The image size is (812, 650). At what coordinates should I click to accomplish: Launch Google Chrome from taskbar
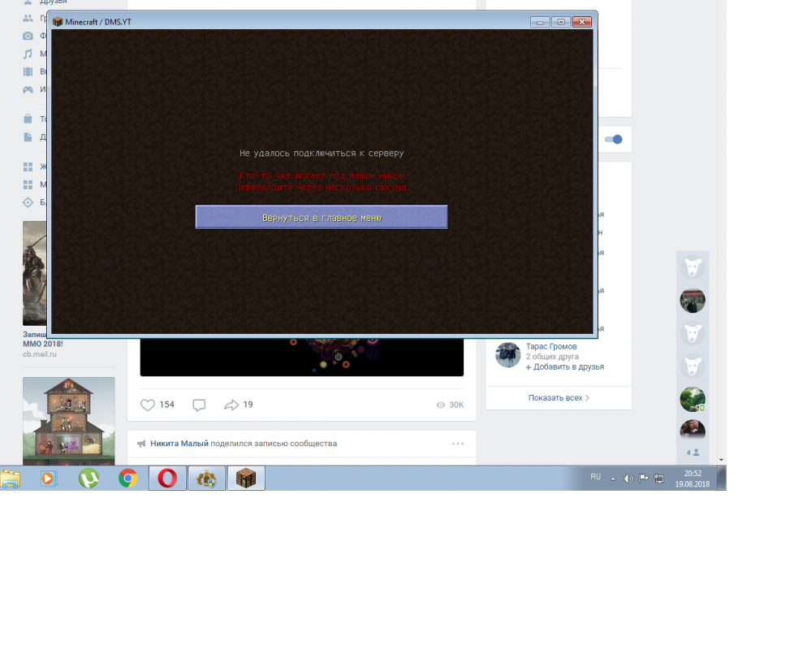pyautogui.click(x=127, y=479)
